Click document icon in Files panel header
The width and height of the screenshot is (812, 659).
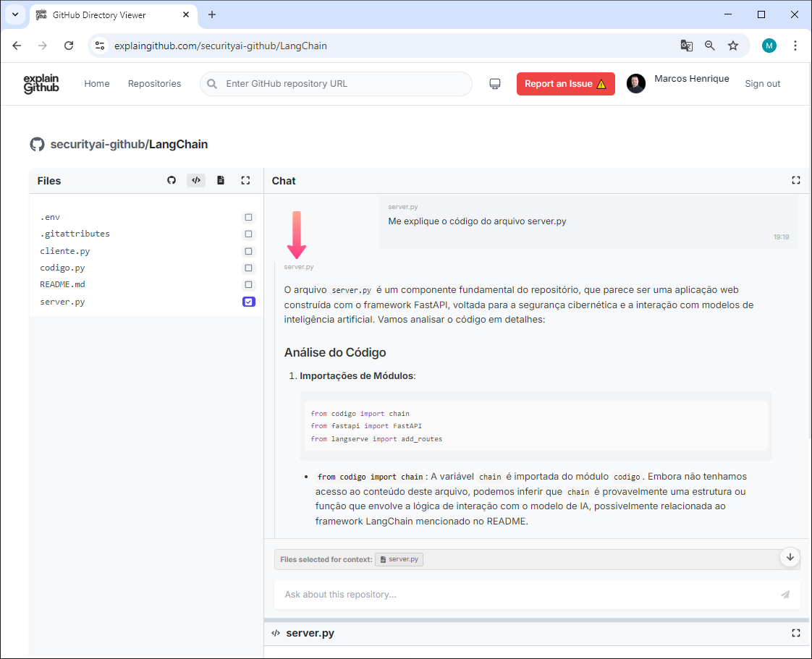(221, 180)
